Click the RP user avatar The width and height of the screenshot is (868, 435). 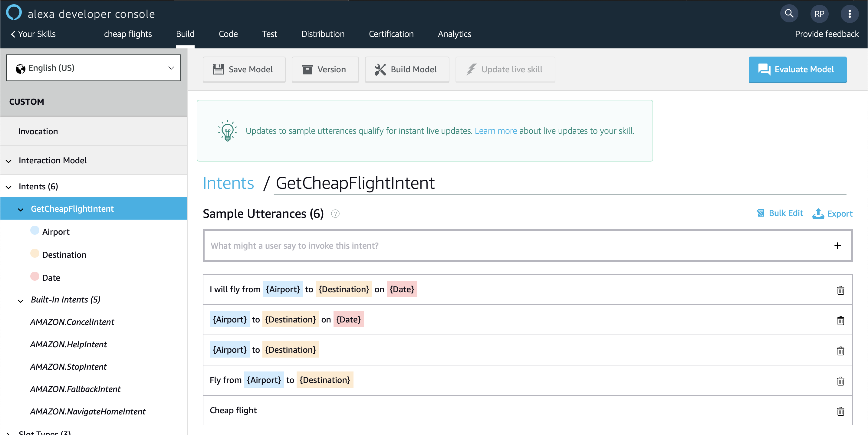(x=819, y=14)
